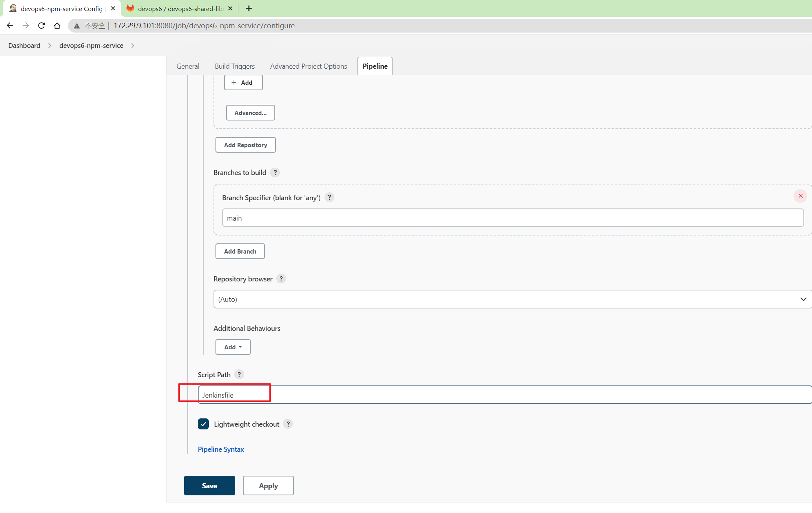This screenshot has width=812, height=513.
Task: Click the Pipeline tab
Action: pos(375,66)
